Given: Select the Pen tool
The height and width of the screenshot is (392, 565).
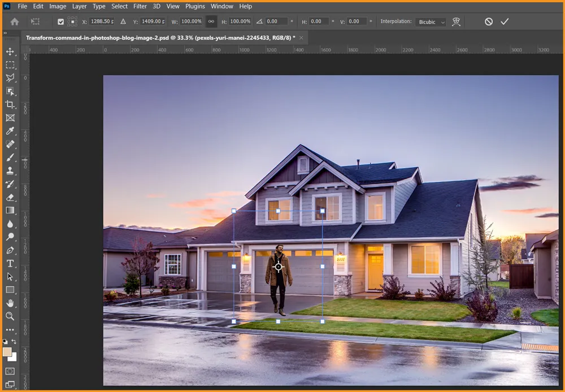Looking at the screenshot, I should (x=10, y=250).
